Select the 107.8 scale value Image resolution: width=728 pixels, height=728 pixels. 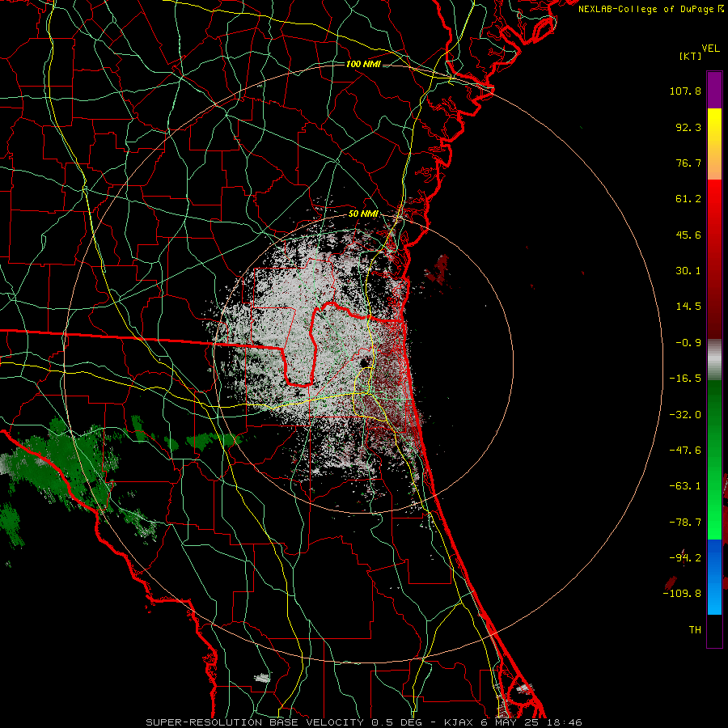[685, 91]
